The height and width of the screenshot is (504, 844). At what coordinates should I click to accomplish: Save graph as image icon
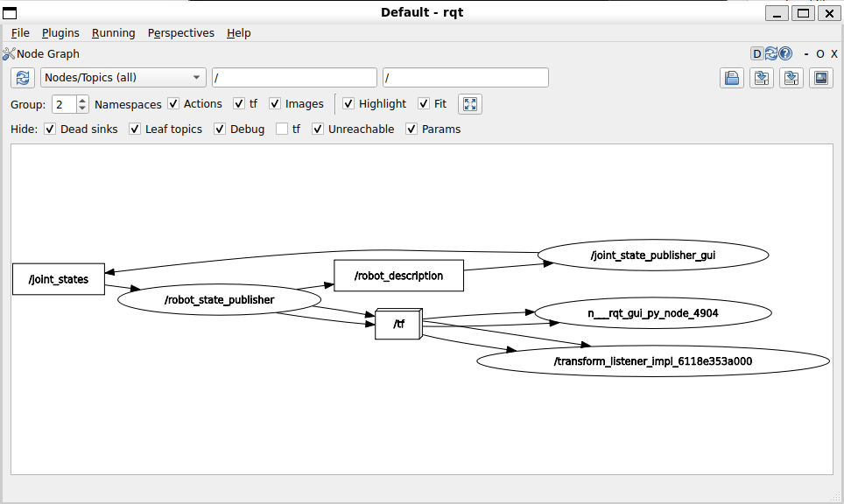click(x=821, y=78)
